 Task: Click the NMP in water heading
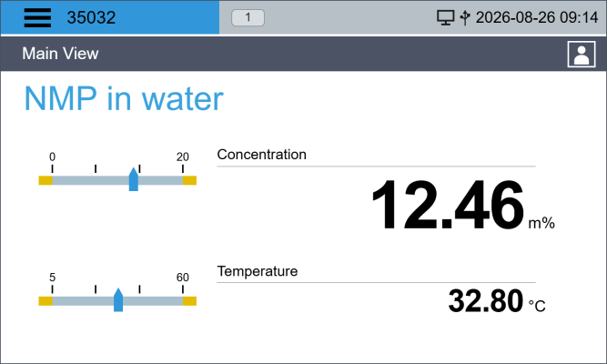coord(124,99)
